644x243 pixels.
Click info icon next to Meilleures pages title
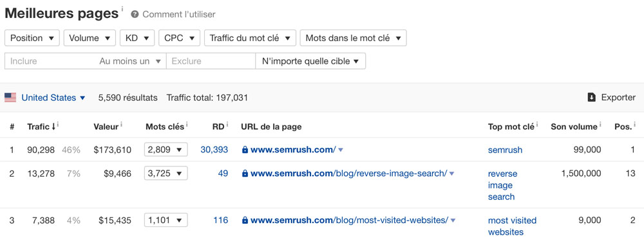(x=122, y=8)
